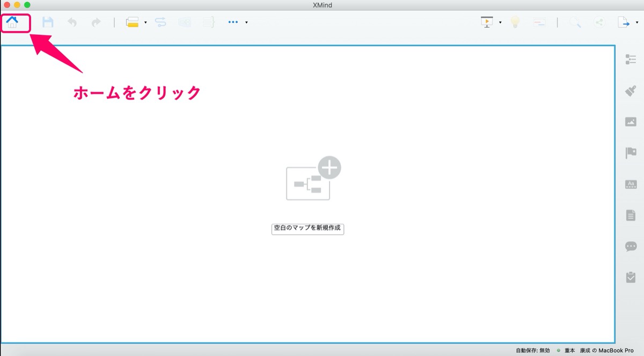Open the presentation mode dropdown arrow

500,23
